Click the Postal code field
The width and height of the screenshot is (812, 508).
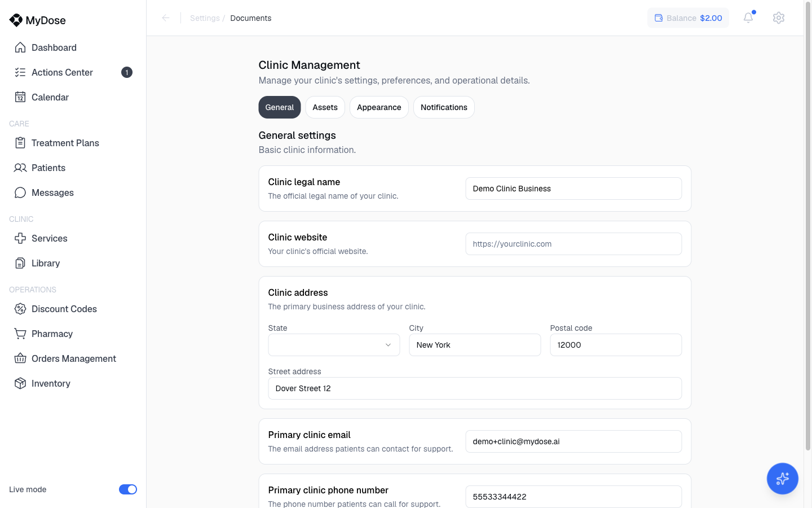[616, 345]
